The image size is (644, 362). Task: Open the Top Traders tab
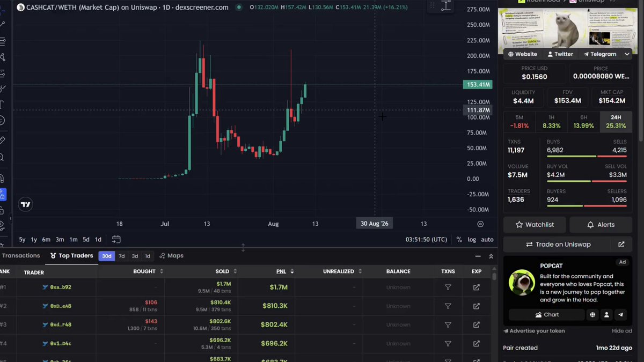(72, 256)
